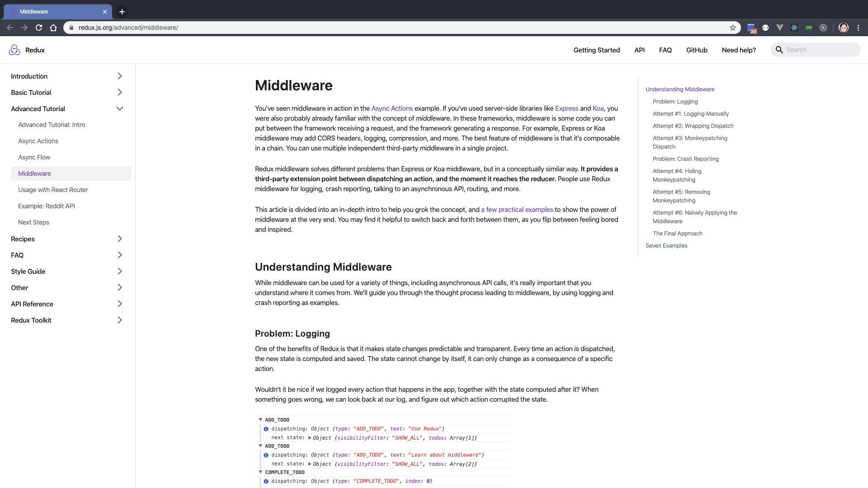Click the Redux logo icon

[14, 50]
